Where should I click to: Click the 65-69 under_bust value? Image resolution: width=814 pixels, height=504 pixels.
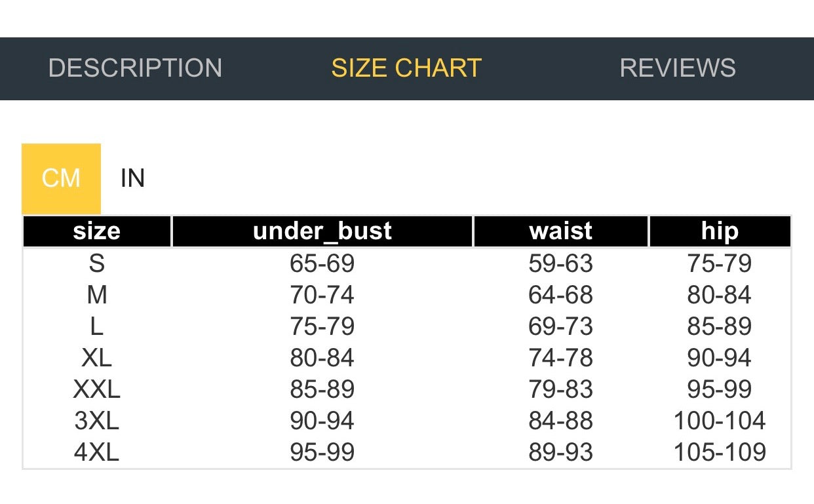coord(322,263)
